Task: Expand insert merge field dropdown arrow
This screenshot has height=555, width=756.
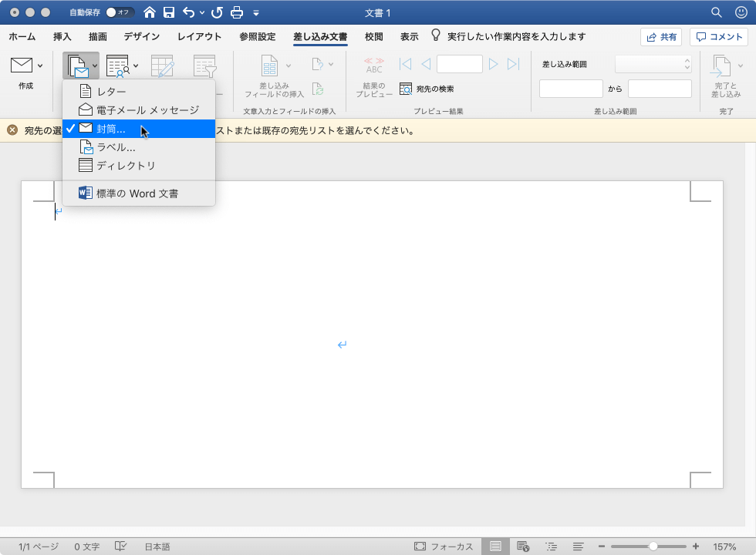Action: [289, 66]
